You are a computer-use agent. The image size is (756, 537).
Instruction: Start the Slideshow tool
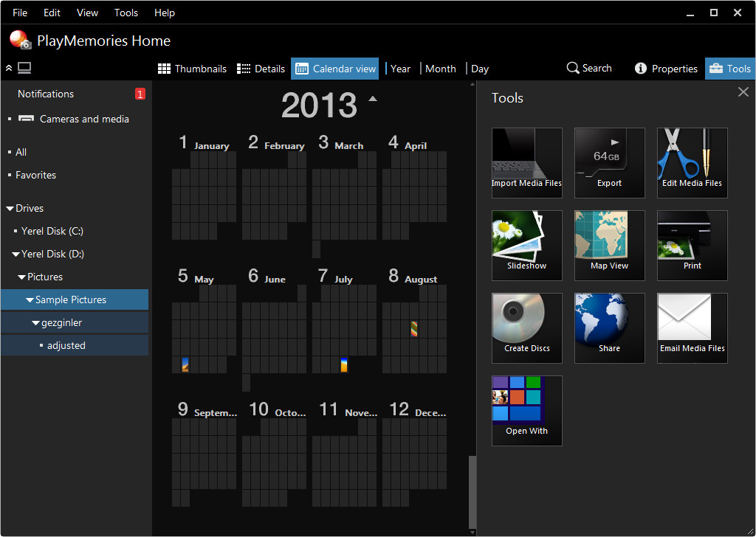point(527,246)
